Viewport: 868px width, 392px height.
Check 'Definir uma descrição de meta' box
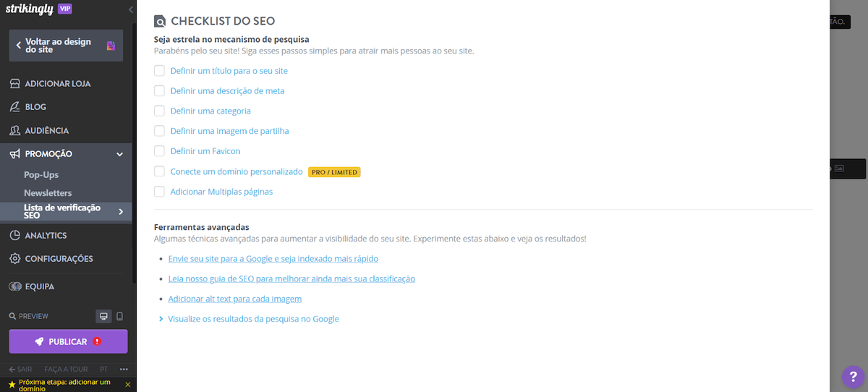tap(159, 90)
